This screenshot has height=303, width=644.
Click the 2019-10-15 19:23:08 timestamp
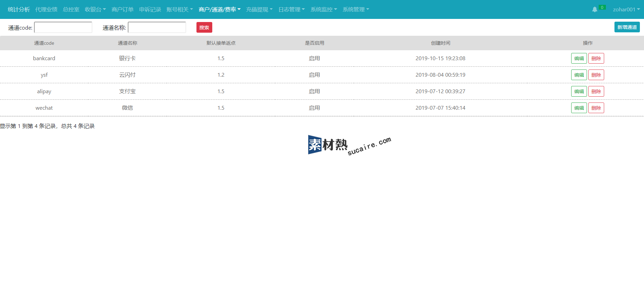440,58
